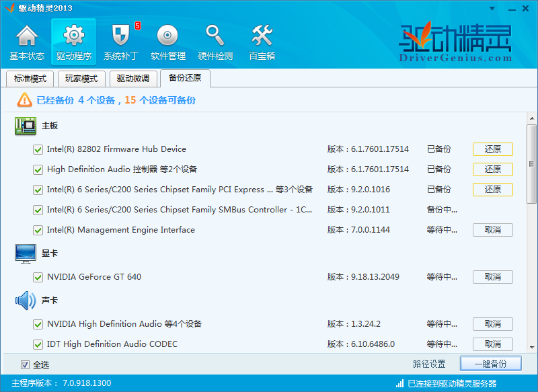The width and height of the screenshot is (538, 392).
Task: Click version text 1.3.24.2
Action: tap(366, 324)
